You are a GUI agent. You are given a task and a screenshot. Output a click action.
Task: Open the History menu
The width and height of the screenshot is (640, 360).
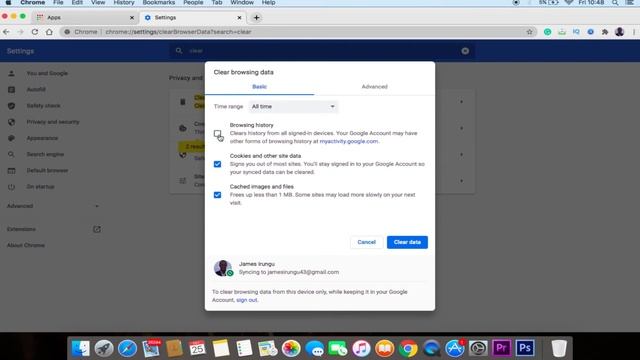click(x=124, y=2)
